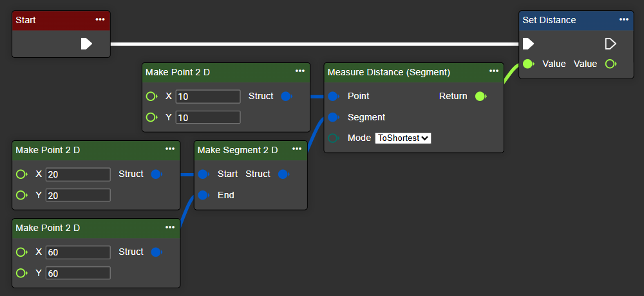Open the Set Distance node options menu
Screen dimensions: 644x296
623,20
